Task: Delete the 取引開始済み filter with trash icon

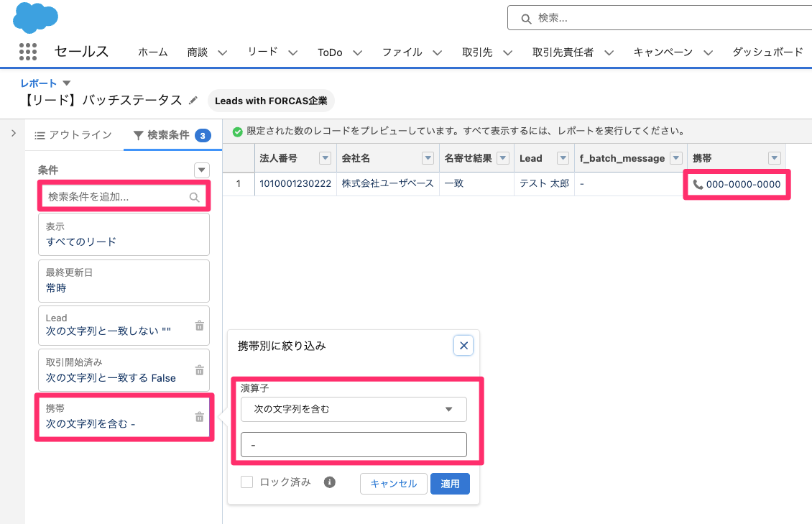Action: point(200,370)
